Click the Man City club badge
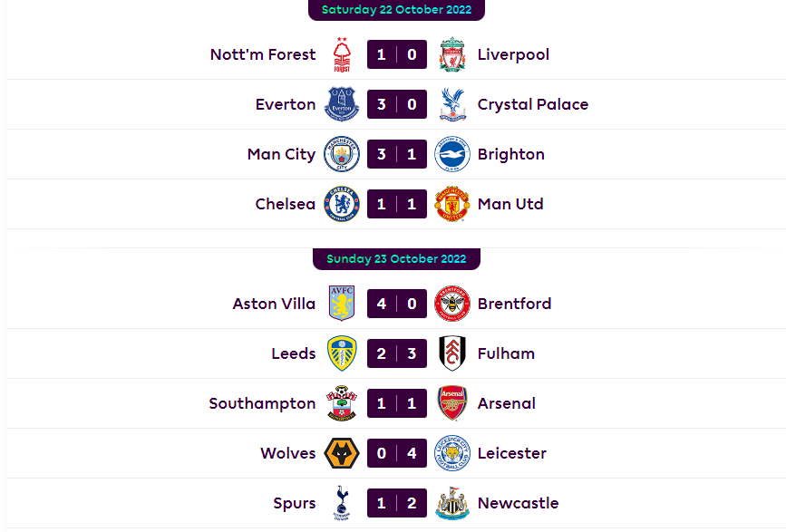786x532 pixels. coord(342,154)
